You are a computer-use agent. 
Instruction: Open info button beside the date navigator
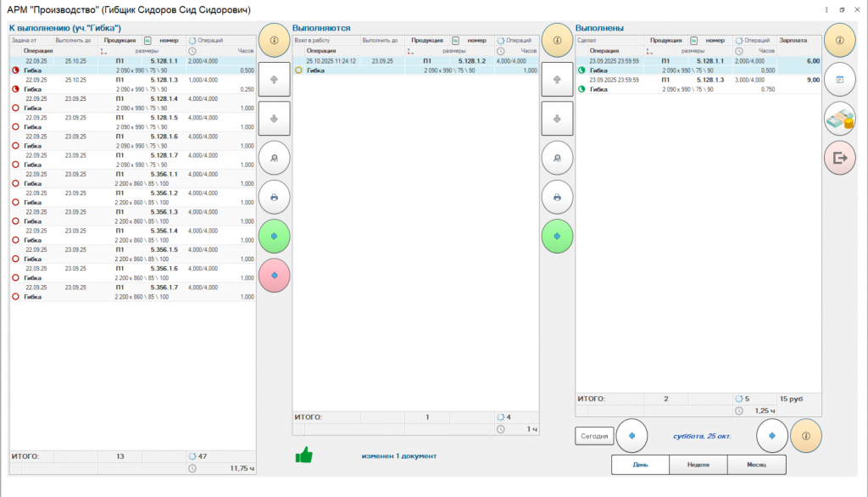coord(806,436)
